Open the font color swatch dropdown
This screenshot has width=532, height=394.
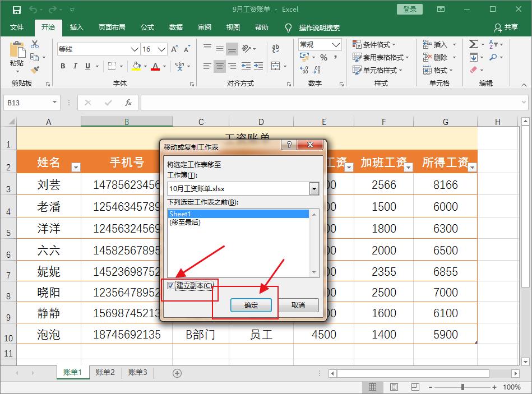click(x=163, y=67)
